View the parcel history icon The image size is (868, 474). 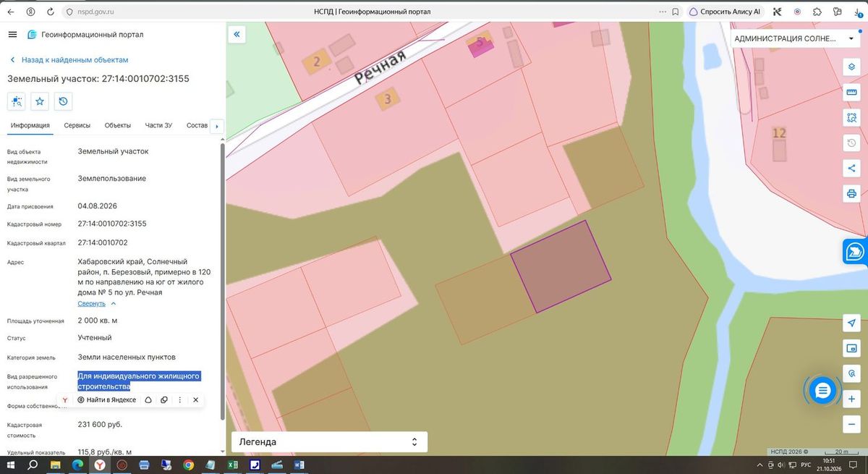click(x=63, y=102)
